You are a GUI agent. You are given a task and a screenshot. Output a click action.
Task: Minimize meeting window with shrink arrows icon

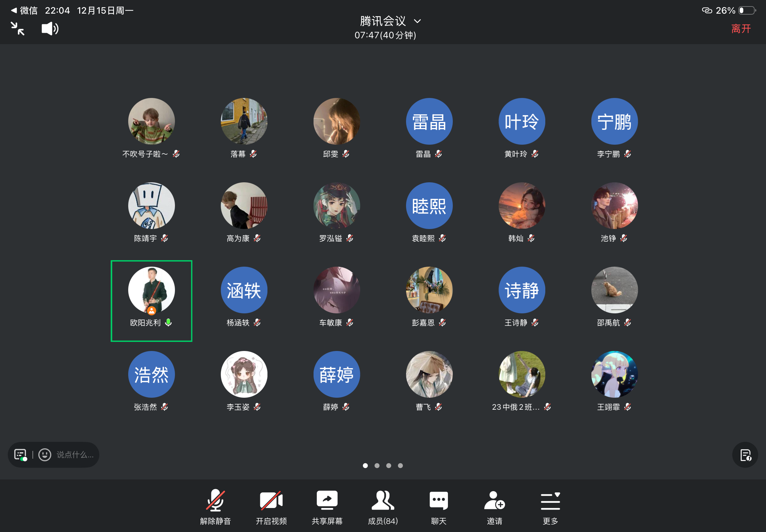pos(17,29)
